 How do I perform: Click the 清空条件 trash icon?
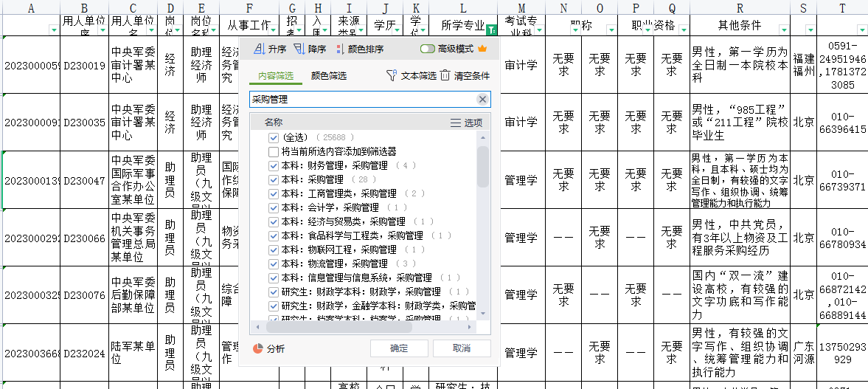point(445,75)
